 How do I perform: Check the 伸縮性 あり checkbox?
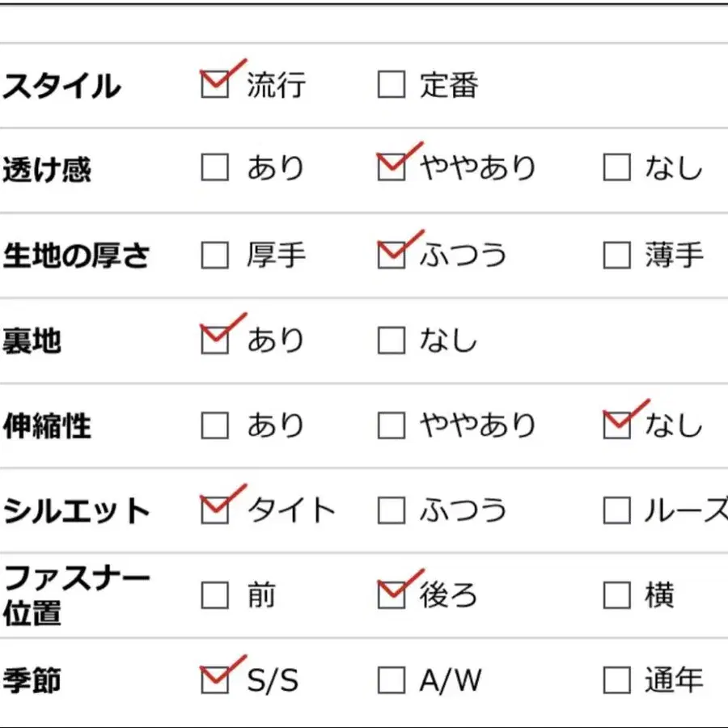pos(214,425)
